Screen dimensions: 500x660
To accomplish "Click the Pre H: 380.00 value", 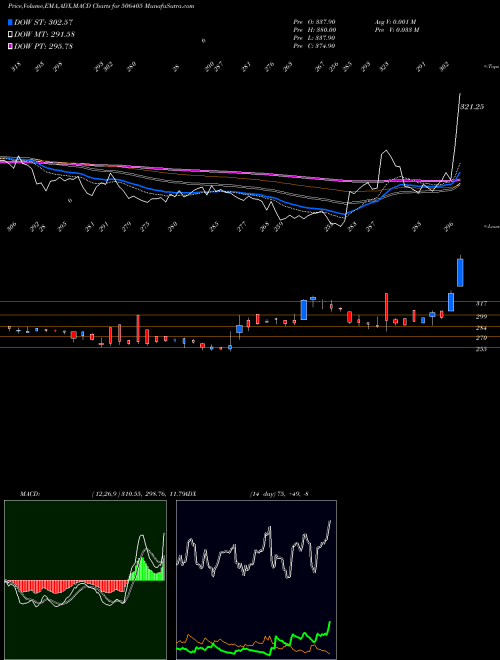I will pyautogui.click(x=314, y=30).
